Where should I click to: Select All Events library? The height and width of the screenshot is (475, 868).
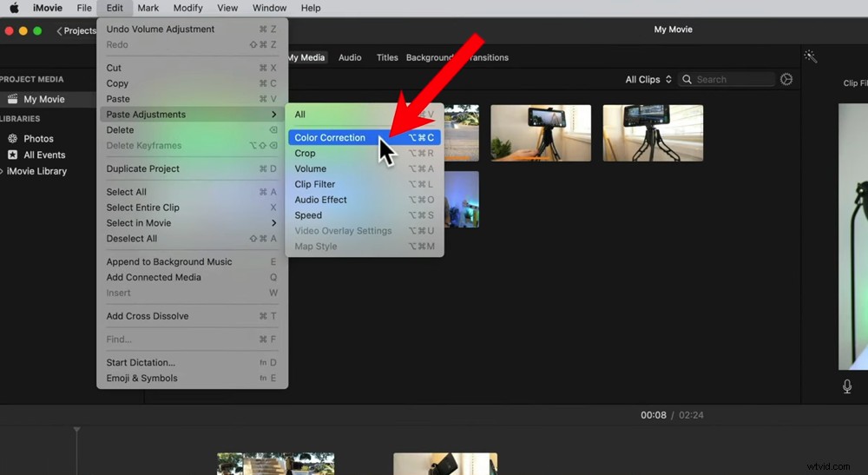click(44, 155)
